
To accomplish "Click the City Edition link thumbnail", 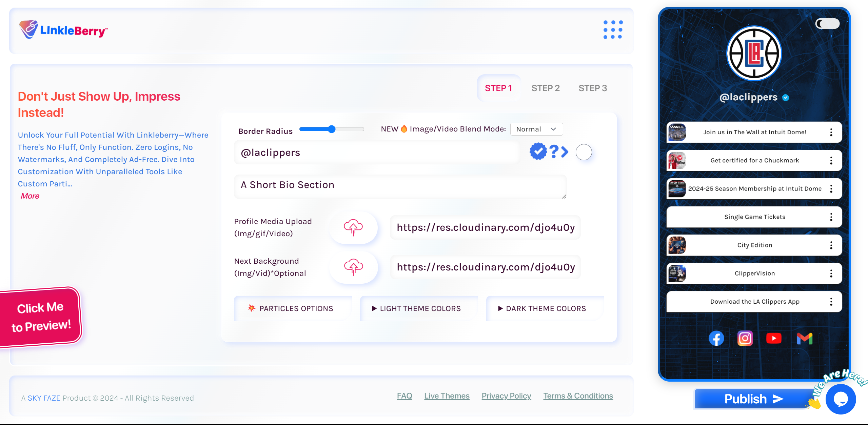I will click(677, 245).
